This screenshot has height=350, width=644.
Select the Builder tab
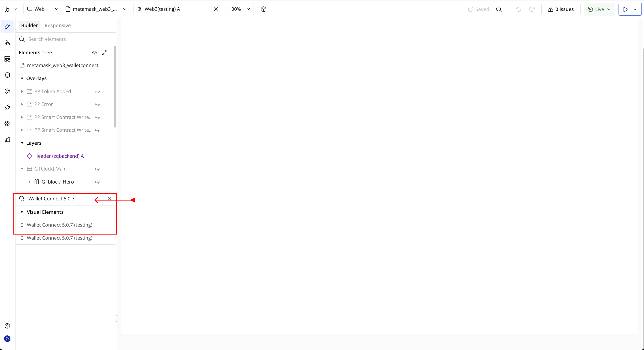coord(30,26)
